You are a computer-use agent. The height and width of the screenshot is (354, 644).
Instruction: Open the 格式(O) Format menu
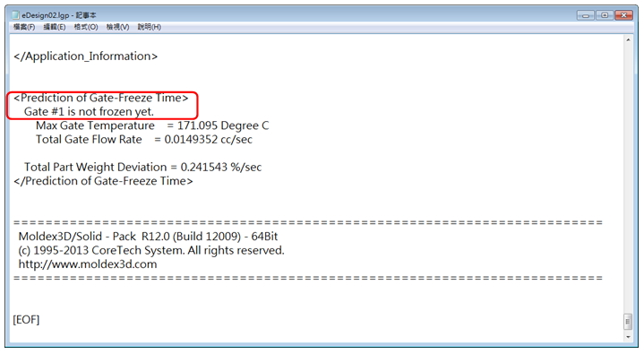click(x=86, y=27)
